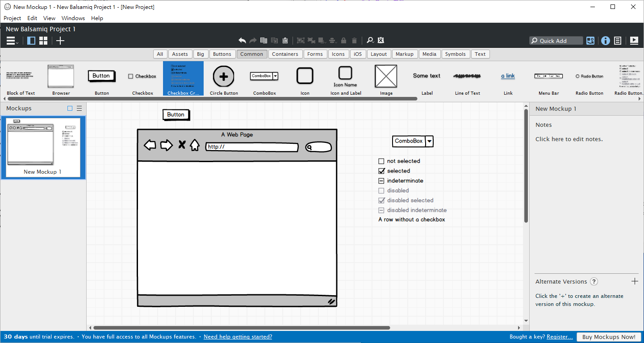This screenshot has width=644, height=343.
Task: Pick the ComboBox library control
Action: point(264,79)
